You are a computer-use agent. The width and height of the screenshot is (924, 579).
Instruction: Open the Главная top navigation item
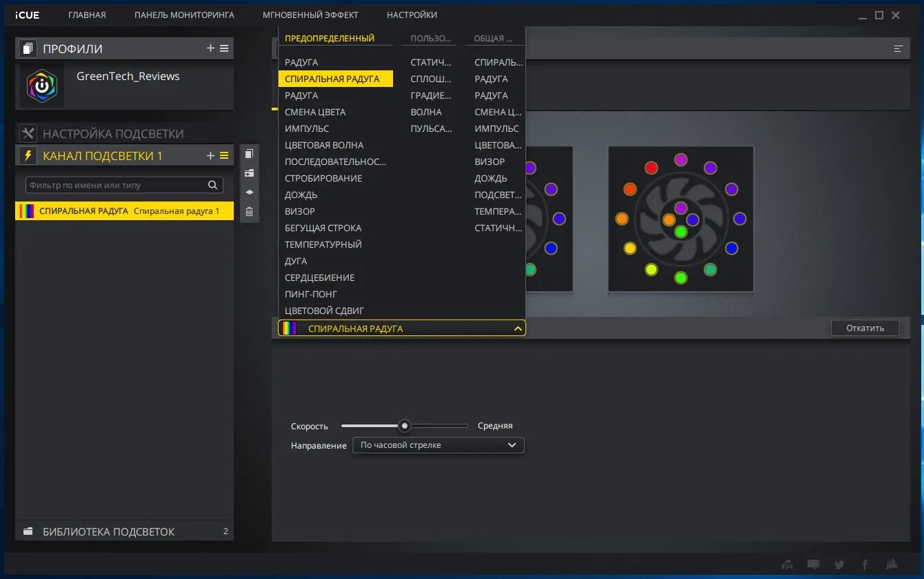(x=87, y=14)
